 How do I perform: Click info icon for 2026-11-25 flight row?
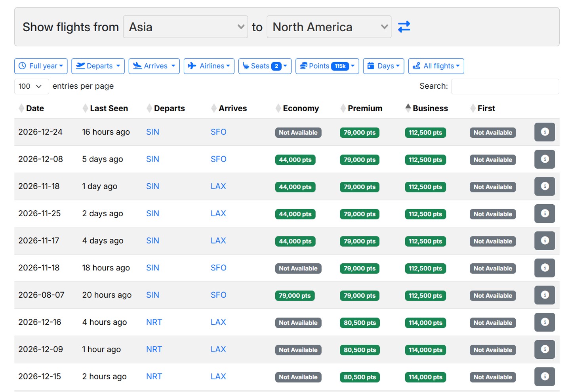click(545, 213)
